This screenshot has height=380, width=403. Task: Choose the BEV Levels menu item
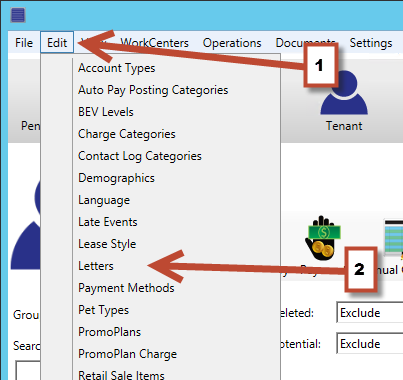point(106,112)
